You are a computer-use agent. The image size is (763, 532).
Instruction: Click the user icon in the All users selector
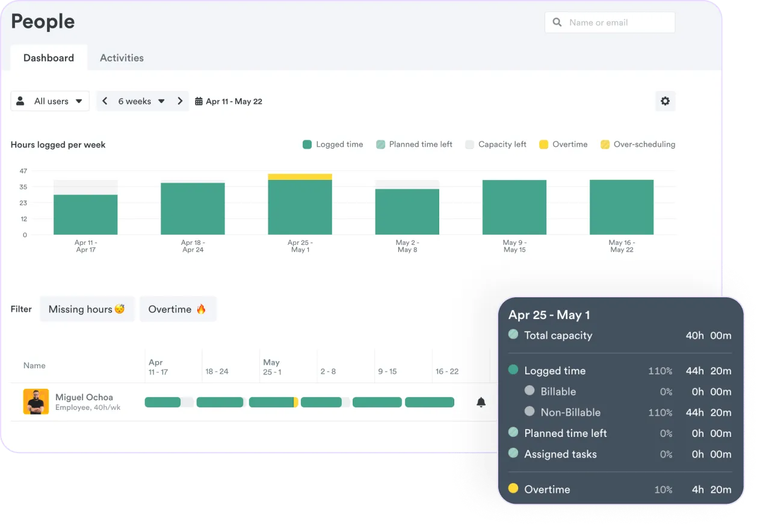[x=20, y=101]
